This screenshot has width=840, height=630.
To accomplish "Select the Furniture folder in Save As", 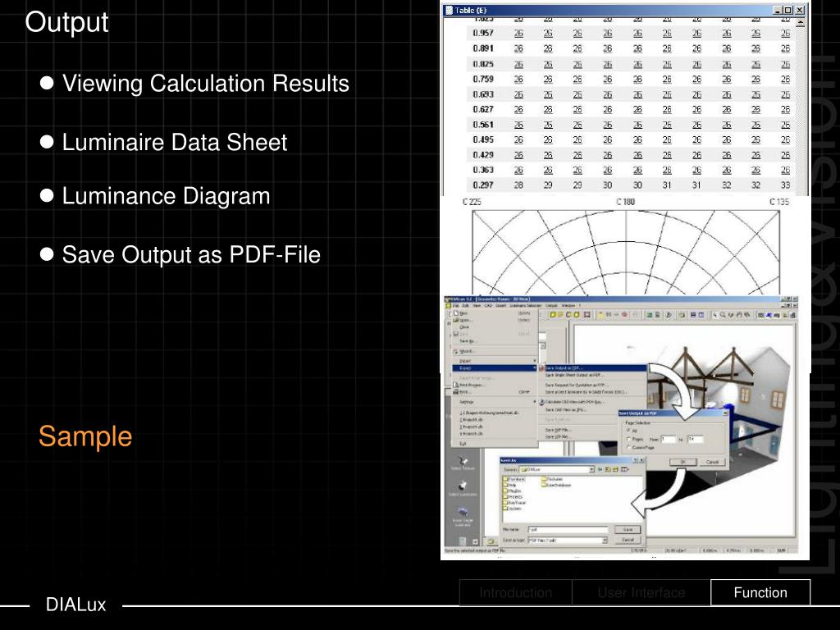I will tap(514, 479).
